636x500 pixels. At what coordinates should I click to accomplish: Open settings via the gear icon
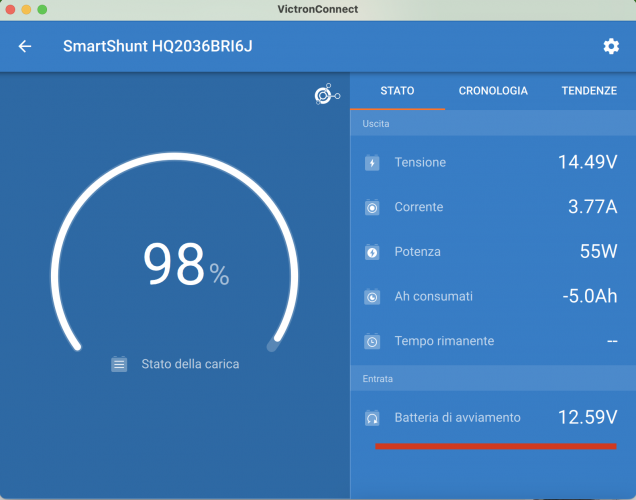tap(611, 46)
